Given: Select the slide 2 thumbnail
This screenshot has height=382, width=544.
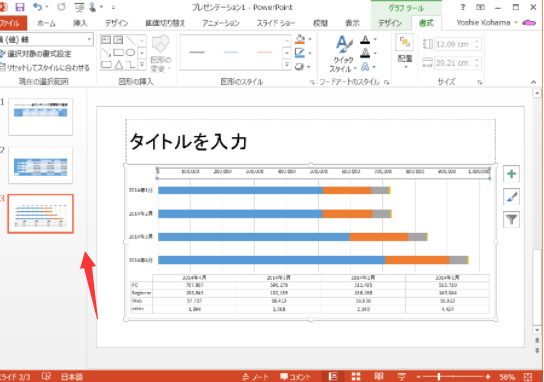Looking at the screenshot, I should coord(41,165).
